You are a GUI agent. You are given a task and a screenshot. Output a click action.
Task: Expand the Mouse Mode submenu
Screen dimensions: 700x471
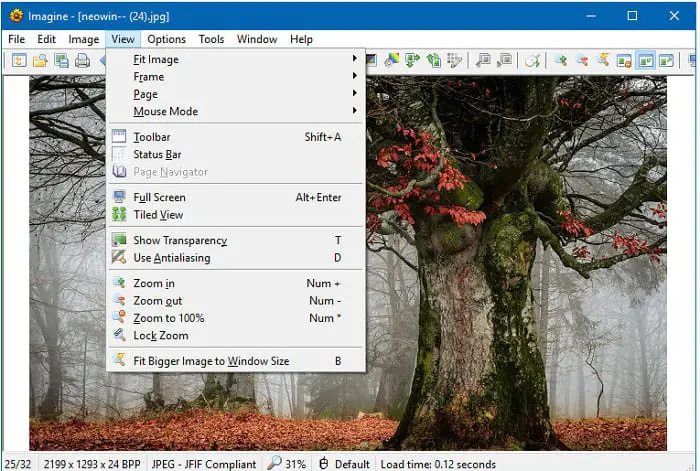tap(236, 111)
